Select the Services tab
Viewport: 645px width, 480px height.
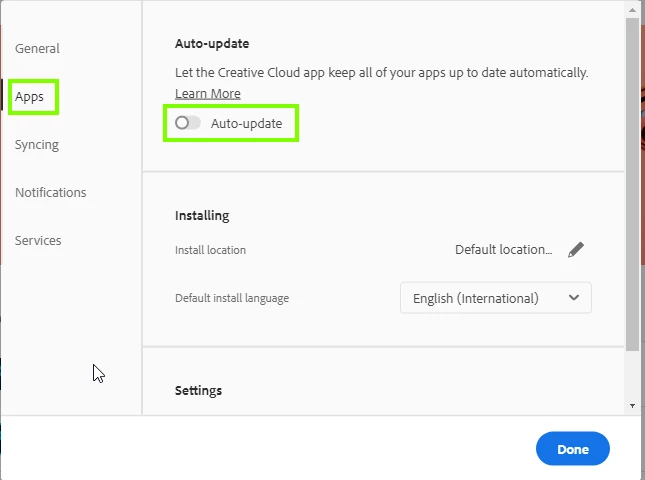coord(38,241)
